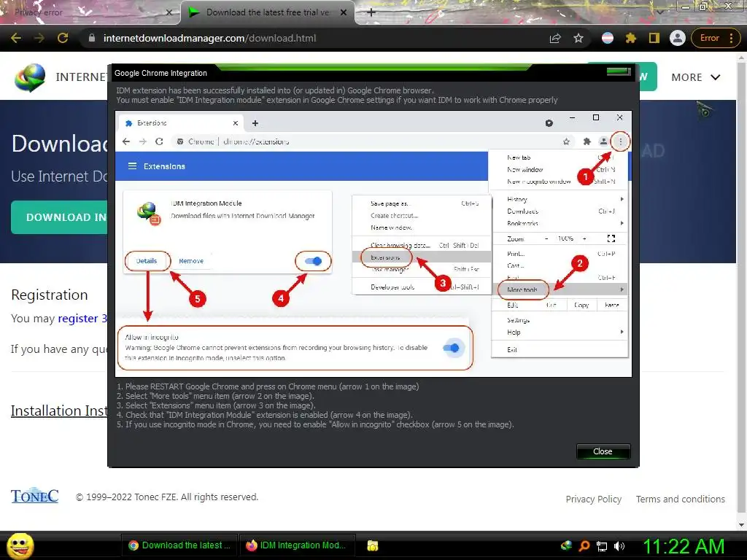Close the Privacy error tab
747x560 pixels.
[169, 13]
